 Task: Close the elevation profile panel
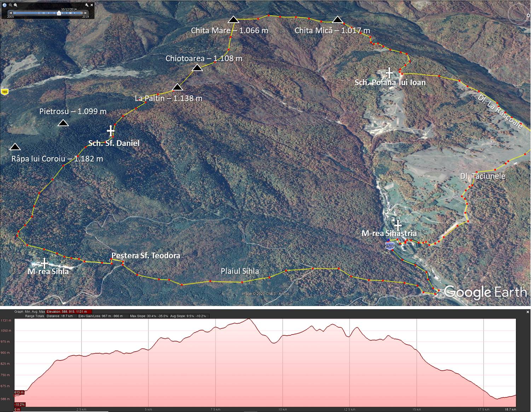click(x=528, y=312)
